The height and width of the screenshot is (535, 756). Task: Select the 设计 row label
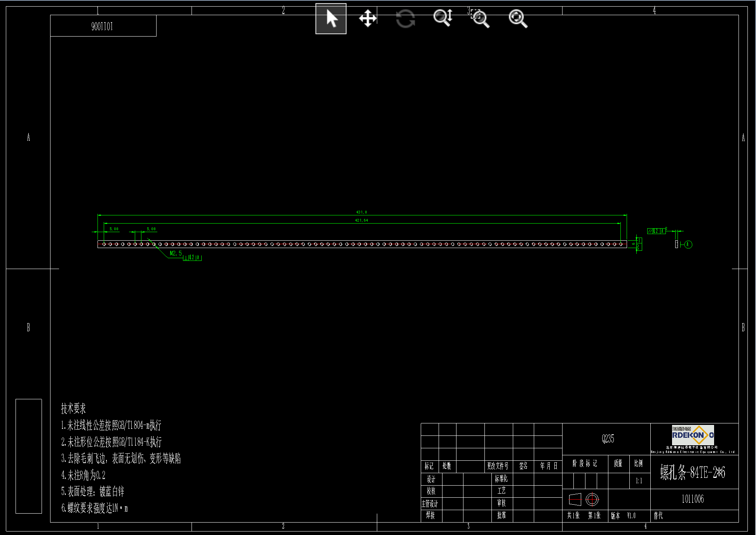pyautogui.click(x=431, y=479)
